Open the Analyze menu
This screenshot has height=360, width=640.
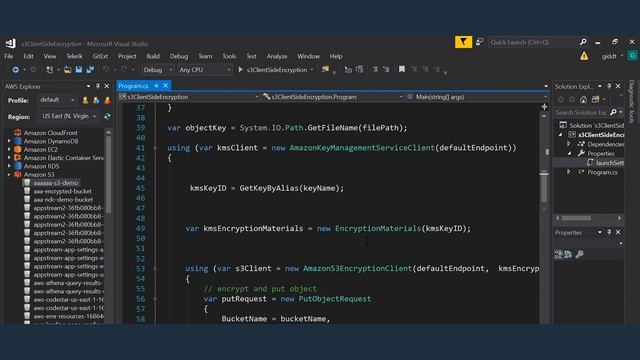277,56
